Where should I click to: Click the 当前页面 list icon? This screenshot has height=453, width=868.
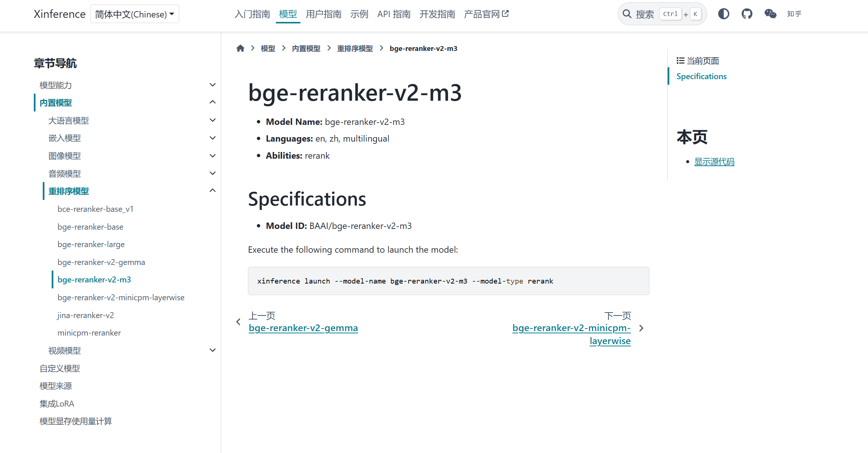(680, 60)
